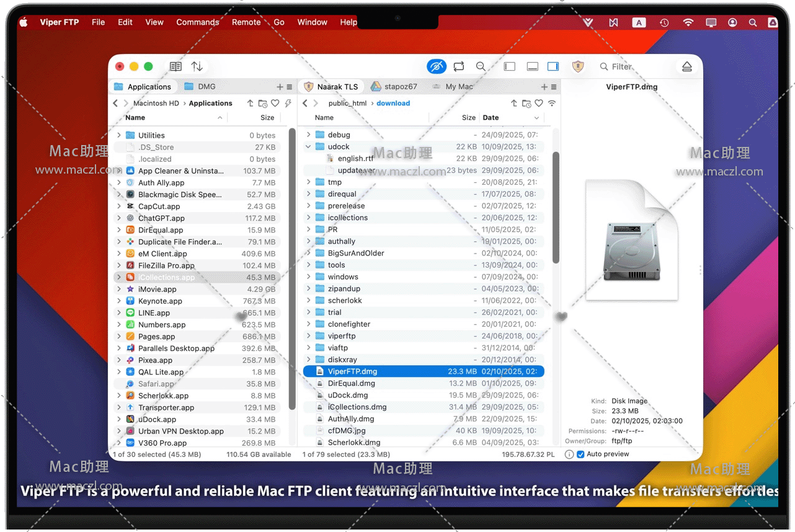Click the Macintosh HD breadcrumb
795x532 pixels.
[156, 104]
